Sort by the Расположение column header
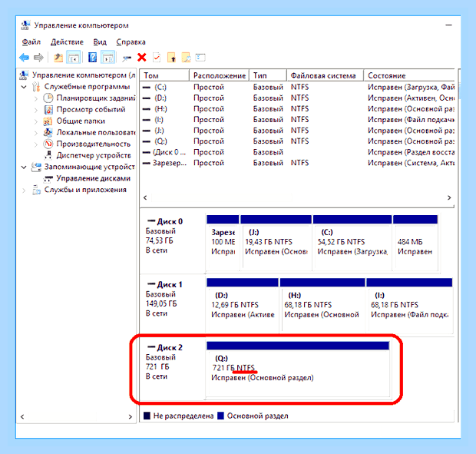This screenshot has width=476, height=454. (219, 75)
